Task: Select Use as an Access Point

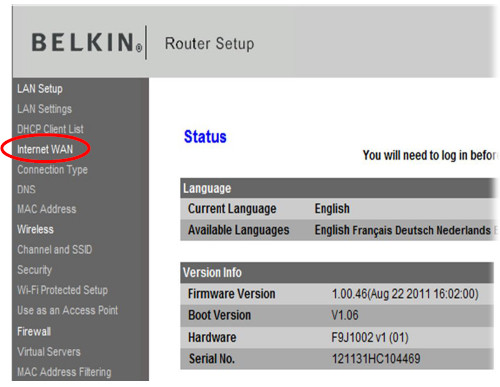Action: coord(68,310)
